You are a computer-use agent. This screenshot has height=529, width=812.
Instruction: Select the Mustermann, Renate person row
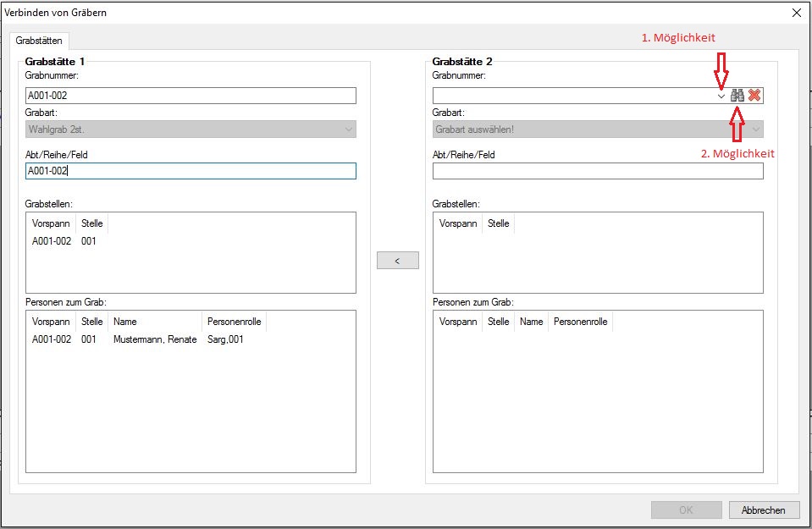pos(154,339)
